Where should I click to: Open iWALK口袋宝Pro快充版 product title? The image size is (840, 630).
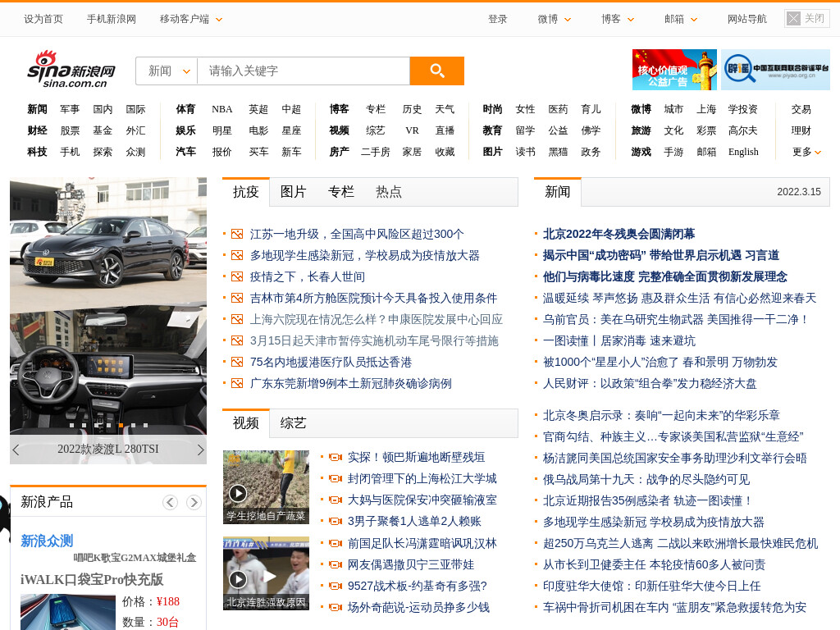click(92, 580)
